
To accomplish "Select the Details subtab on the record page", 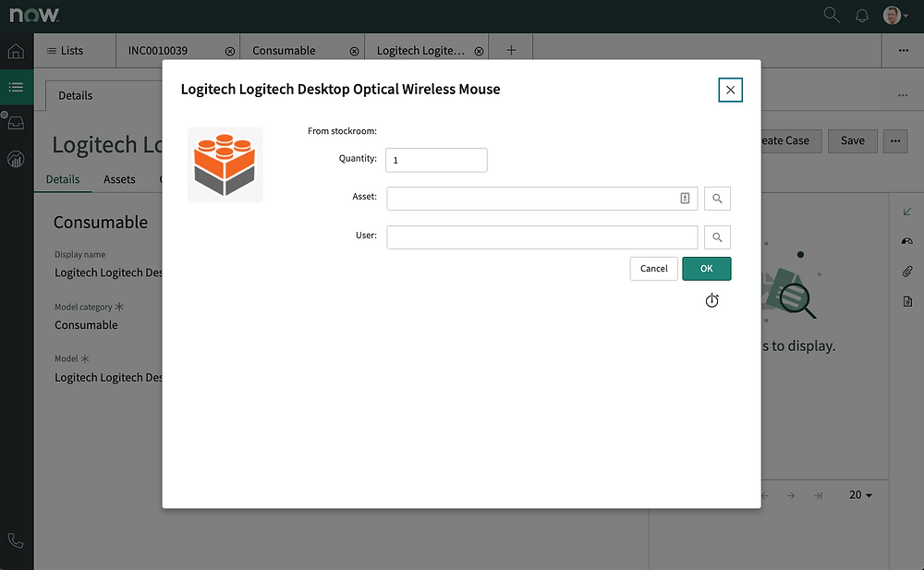I will [63, 179].
